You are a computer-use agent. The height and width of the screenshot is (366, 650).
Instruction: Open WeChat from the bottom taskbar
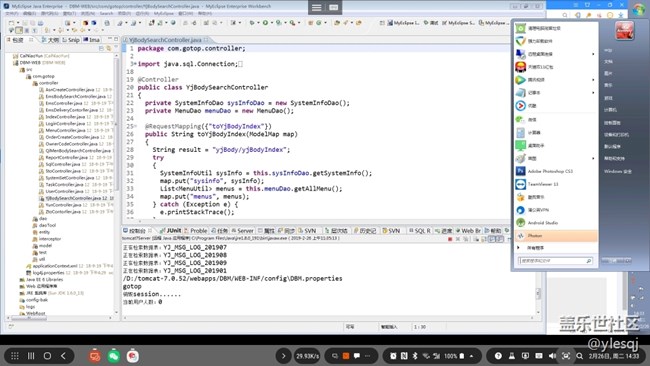tap(114, 356)
